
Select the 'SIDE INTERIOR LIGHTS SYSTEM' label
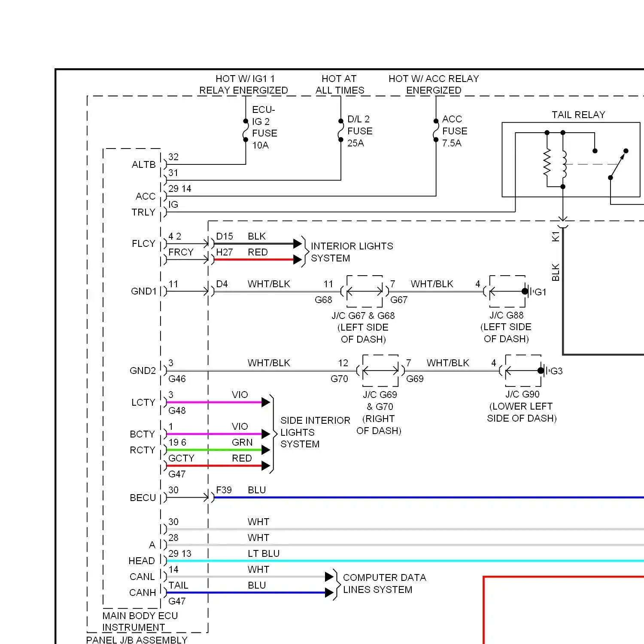[315, 432]
